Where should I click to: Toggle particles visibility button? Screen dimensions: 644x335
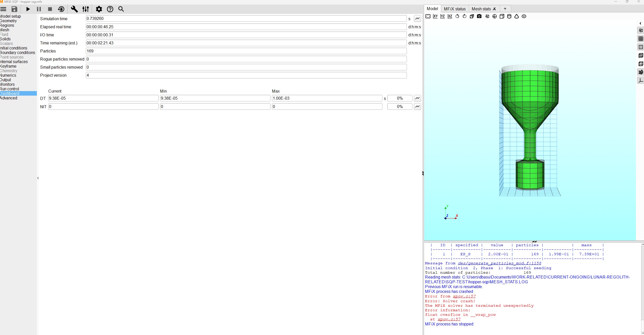[641, 72]
